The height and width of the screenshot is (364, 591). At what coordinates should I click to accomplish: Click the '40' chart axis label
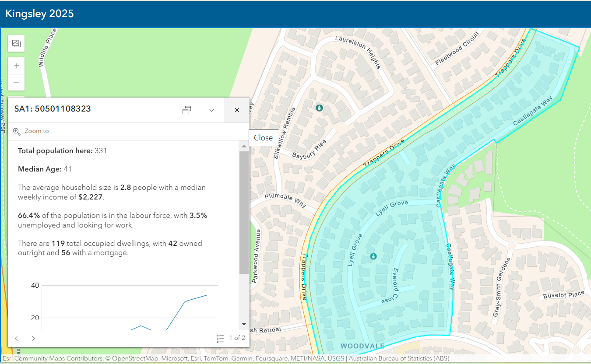35,285
